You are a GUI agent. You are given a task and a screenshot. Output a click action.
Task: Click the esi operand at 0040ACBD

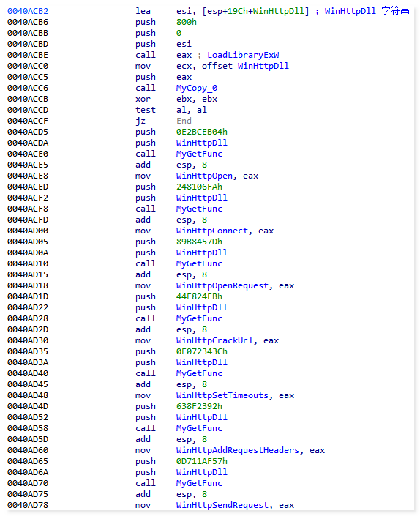[184, 44]
